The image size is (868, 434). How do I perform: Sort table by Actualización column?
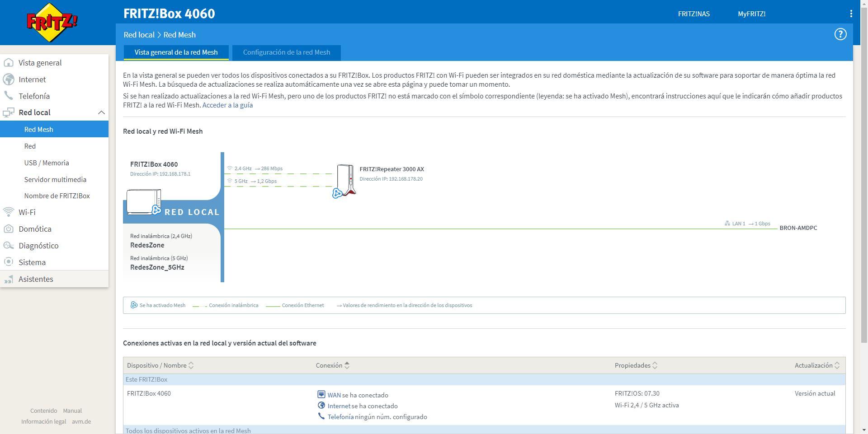(x=837, y=365)
